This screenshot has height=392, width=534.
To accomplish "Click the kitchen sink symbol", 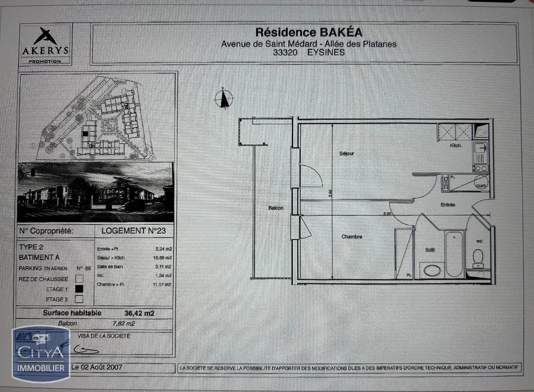I will click(480, 148).
